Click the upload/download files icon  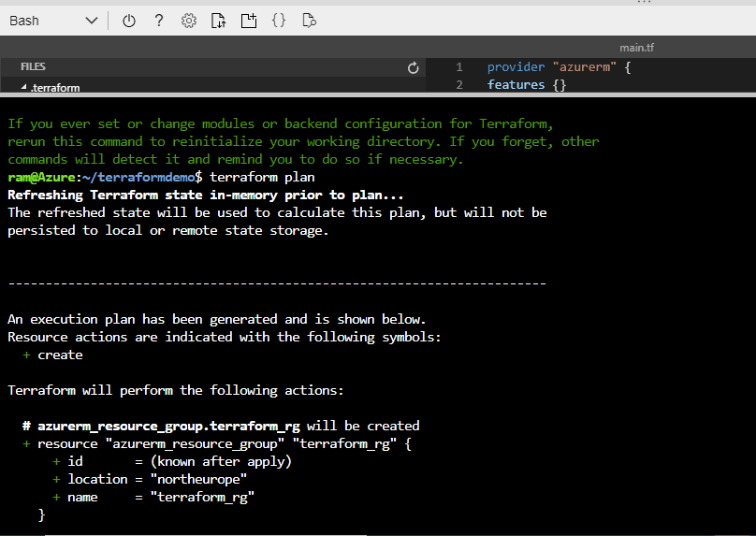click(x=218, y=21)
